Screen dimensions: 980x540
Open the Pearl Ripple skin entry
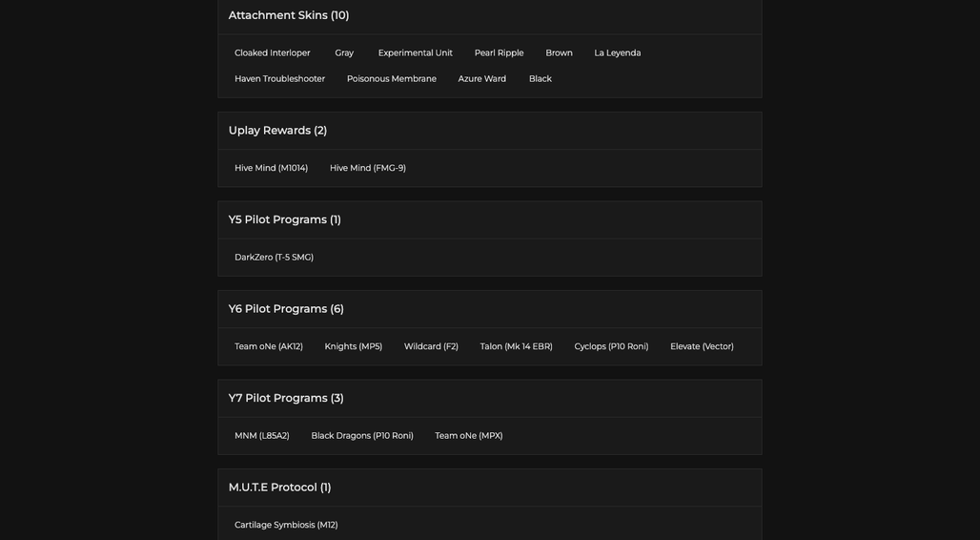499,53
